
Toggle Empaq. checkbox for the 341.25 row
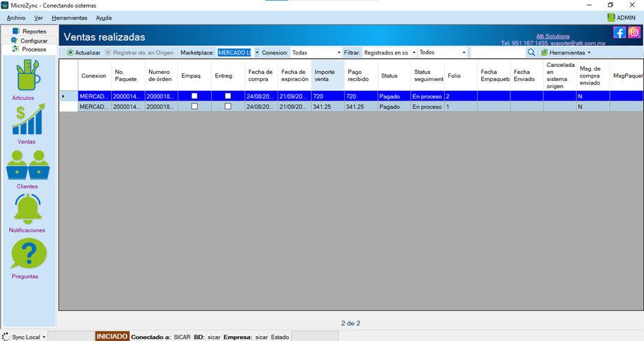(194, 106)
